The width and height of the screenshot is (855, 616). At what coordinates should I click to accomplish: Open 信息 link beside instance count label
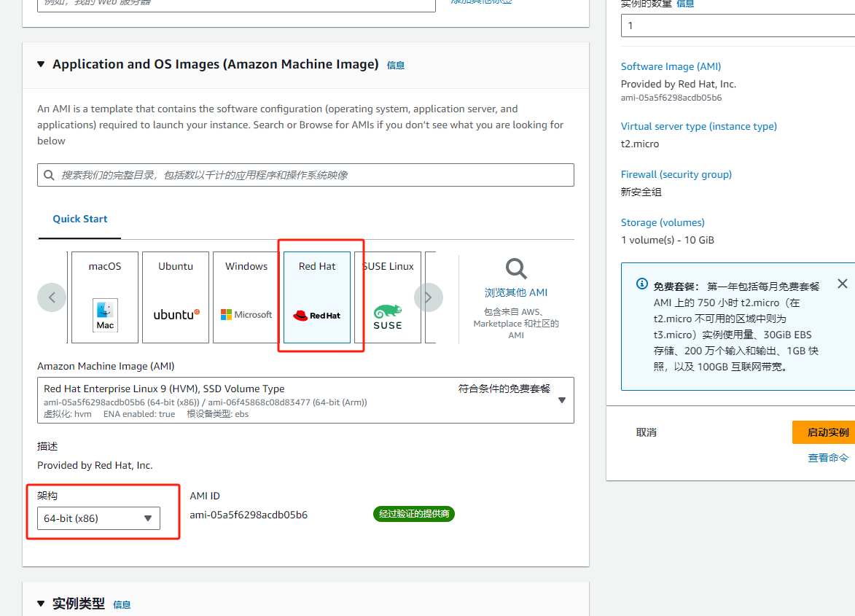(685, 4)
